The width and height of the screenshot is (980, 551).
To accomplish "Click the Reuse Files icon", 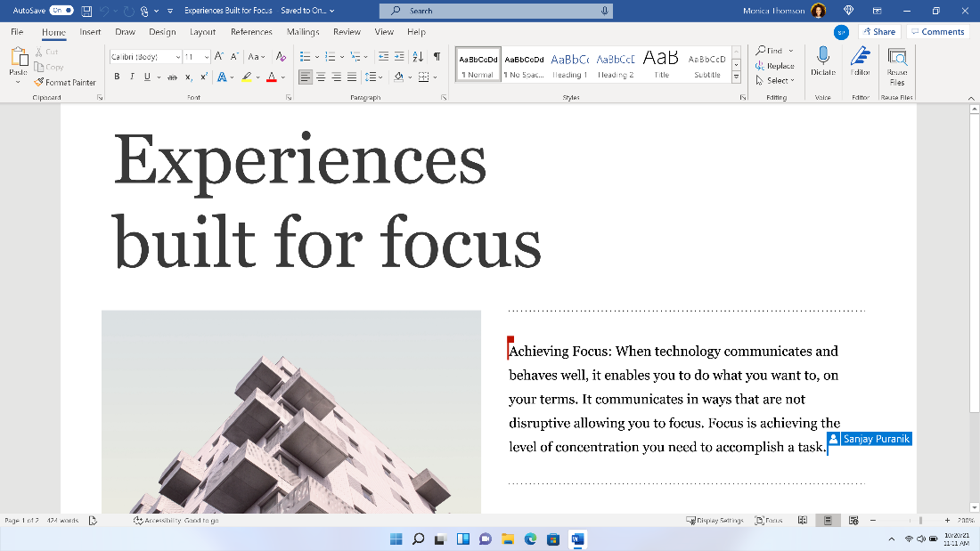I will pos(897,55).
